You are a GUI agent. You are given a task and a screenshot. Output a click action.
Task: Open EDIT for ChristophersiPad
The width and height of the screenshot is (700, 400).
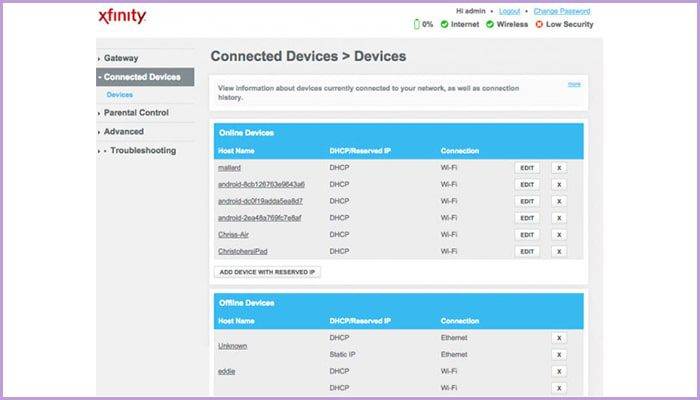tap(527, 251)
